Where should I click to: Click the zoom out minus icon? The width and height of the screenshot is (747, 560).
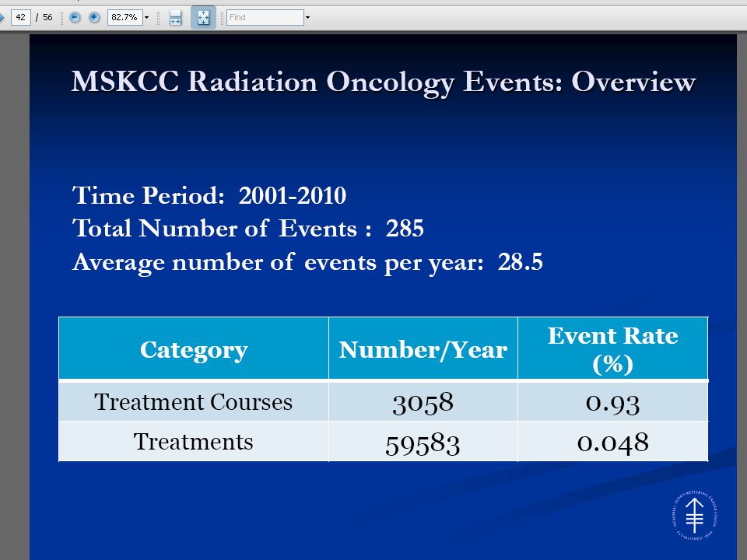[75, 18]
